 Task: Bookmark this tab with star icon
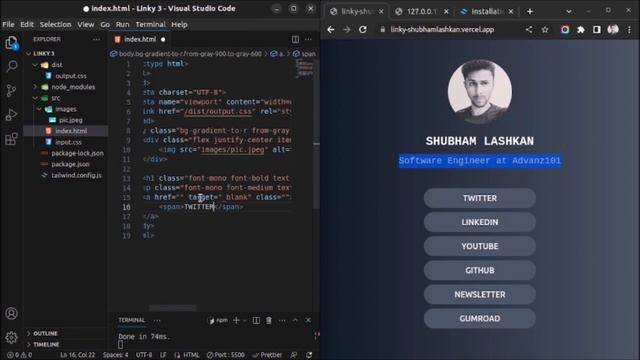point(545,29)
